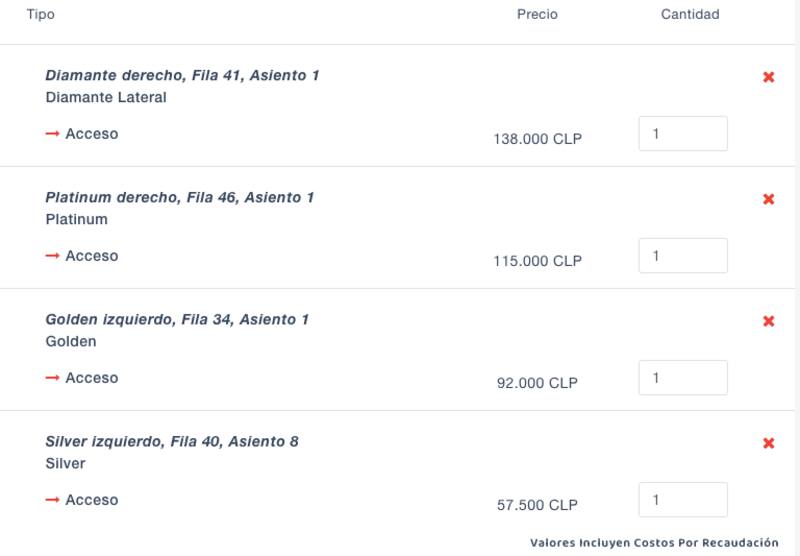Click the Diamante derecho, Fila 41 seat title
The image size is (800, 556).
(182, 76)
